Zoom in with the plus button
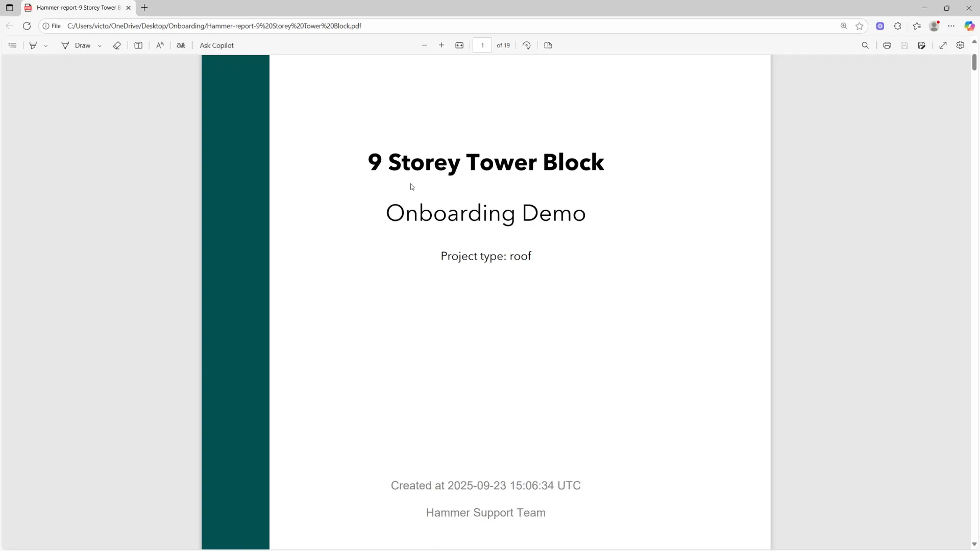 coord(442,45)
